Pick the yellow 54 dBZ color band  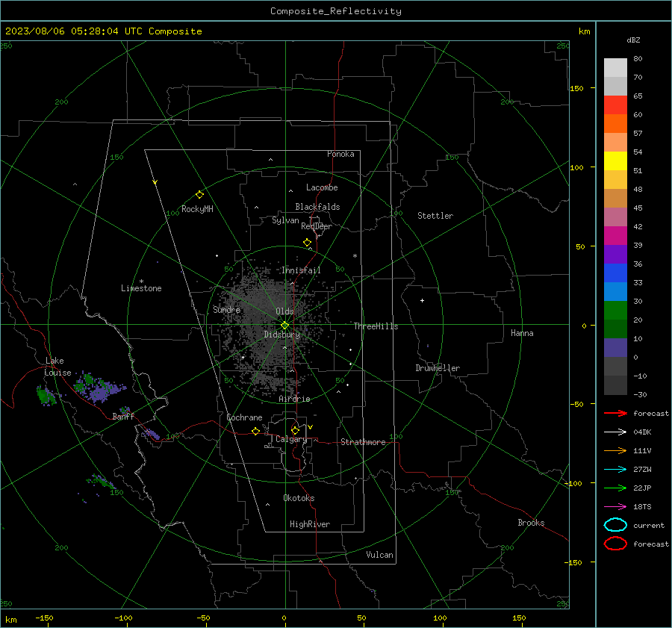click(615, 161)
